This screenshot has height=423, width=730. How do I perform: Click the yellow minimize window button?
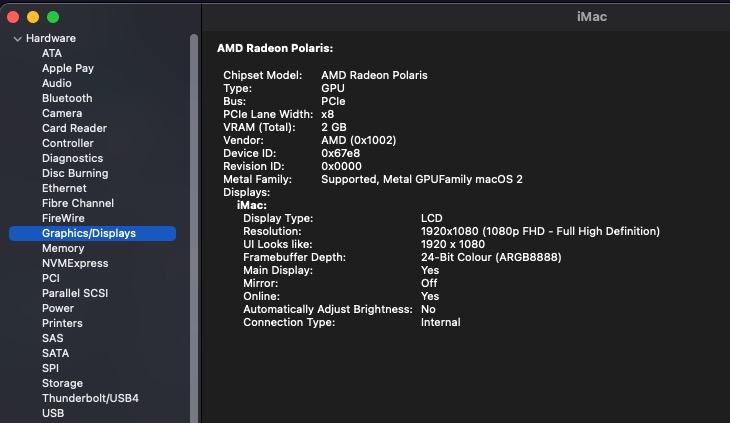pyautogui.click(x=33, y=17)
